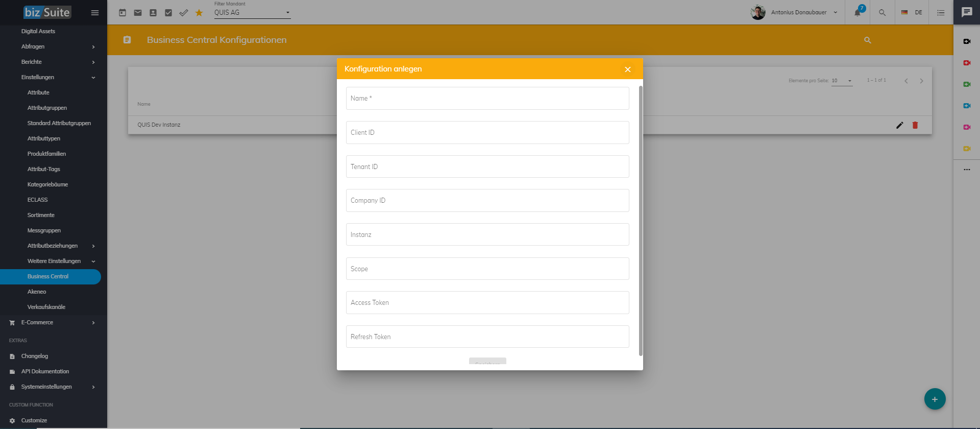Click the star favorites icon

[x=199, y=13]
